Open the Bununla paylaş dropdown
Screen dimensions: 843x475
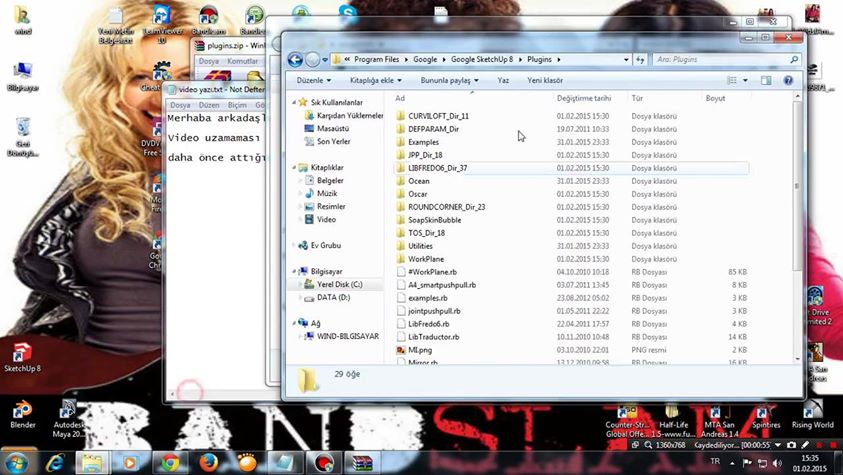click(449, 80)
